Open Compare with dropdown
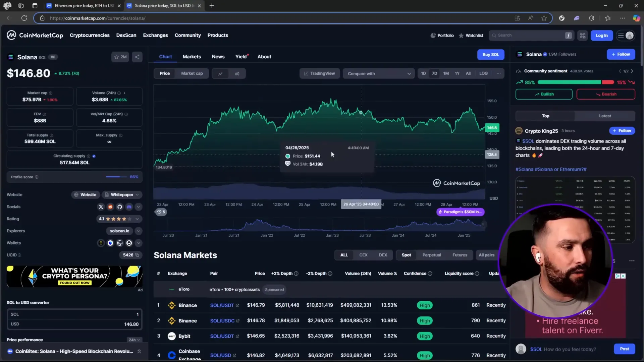The image size is (644, 362). (x=379, y=74)
